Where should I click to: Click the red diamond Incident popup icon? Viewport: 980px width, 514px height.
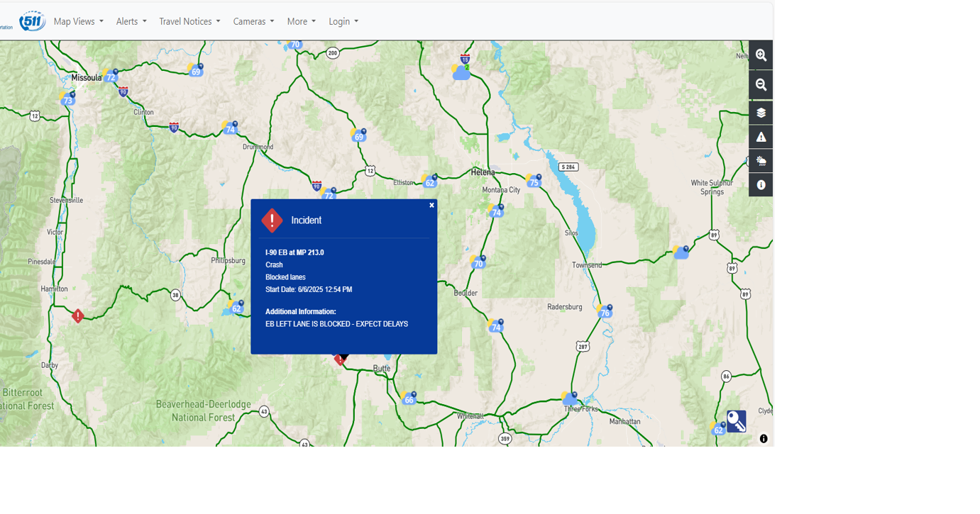point(272,220)
